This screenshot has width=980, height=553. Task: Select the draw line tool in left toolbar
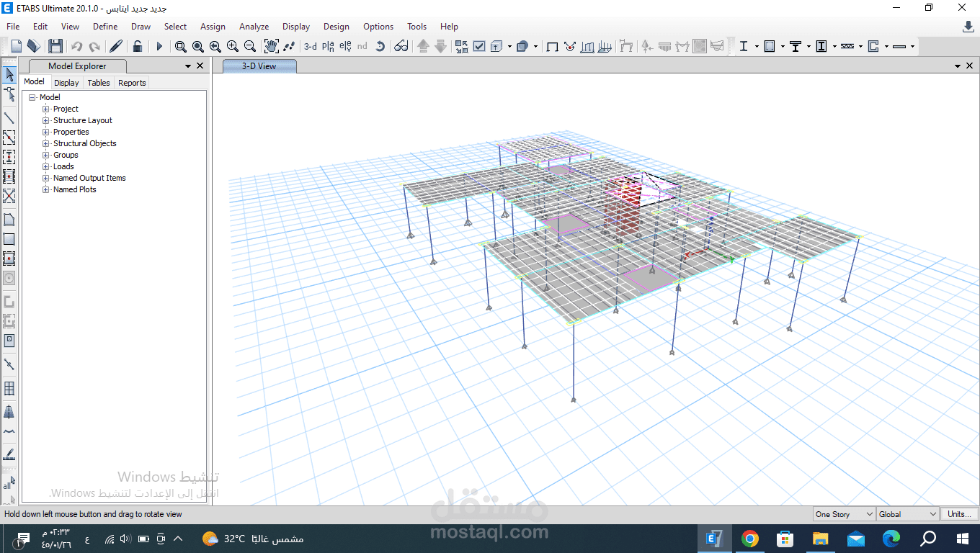pos(9,117)
